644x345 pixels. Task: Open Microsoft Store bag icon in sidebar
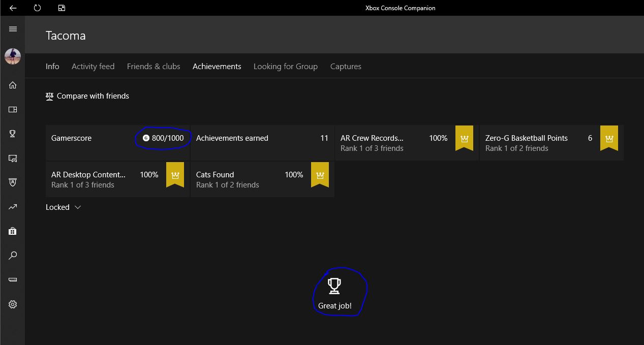click(13, 231)
